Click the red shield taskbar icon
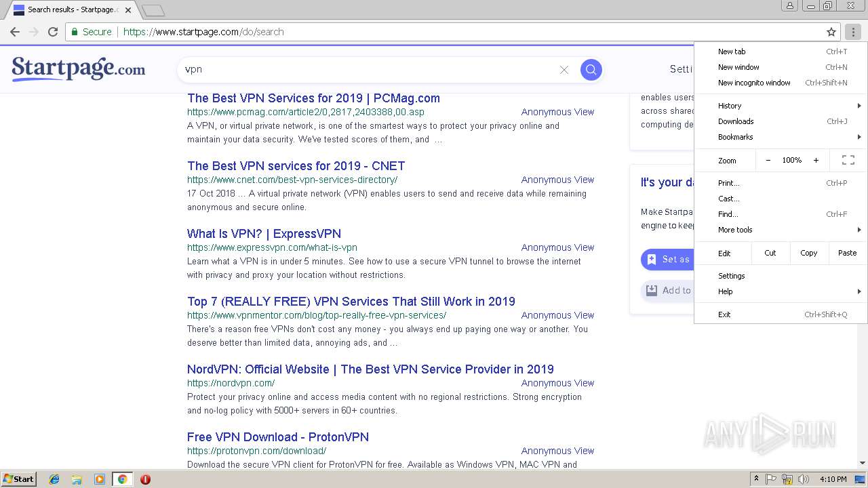Screen dimensions: 868x488 [x=145, y=479]
